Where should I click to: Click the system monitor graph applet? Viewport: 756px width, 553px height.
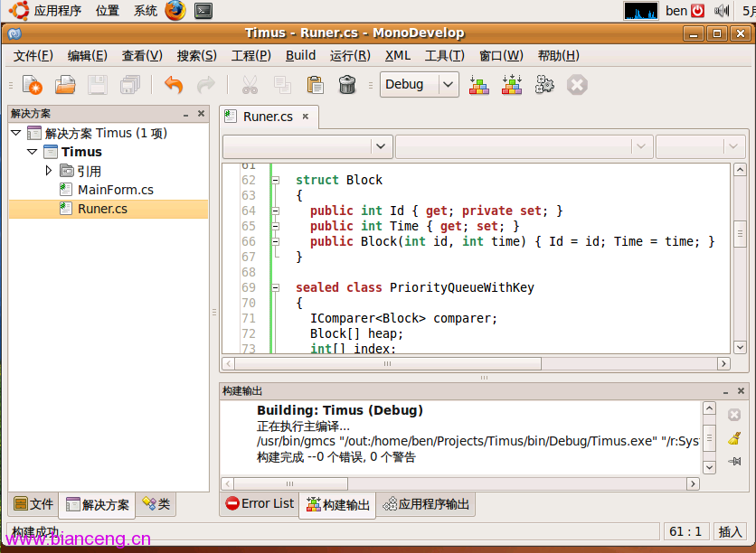pyautogui.click(x=641, y=11)
